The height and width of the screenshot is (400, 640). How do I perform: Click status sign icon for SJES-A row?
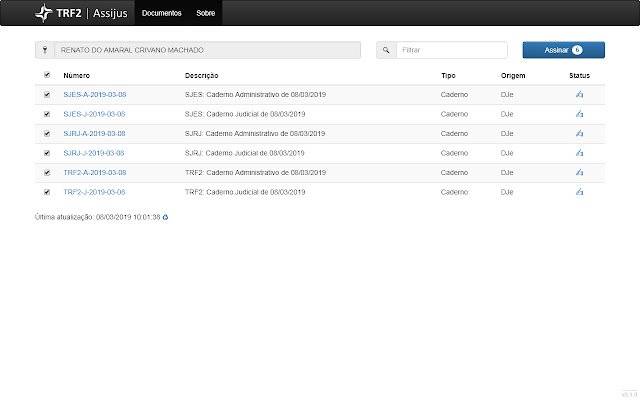(579, 94)
